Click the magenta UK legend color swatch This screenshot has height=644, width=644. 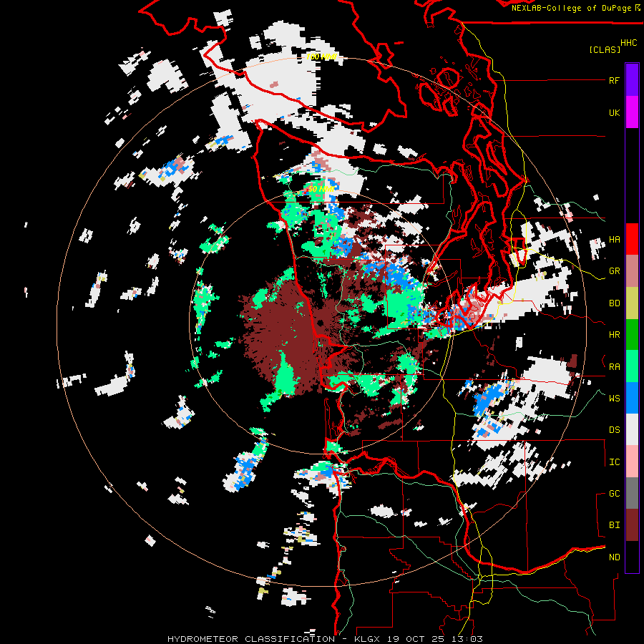pyautogui.click(x=632, y=112)
